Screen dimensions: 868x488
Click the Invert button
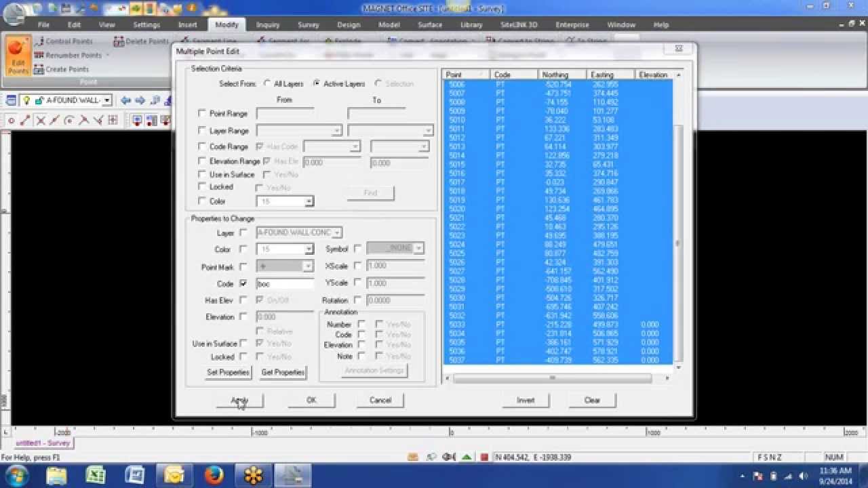tap(526, 401)
